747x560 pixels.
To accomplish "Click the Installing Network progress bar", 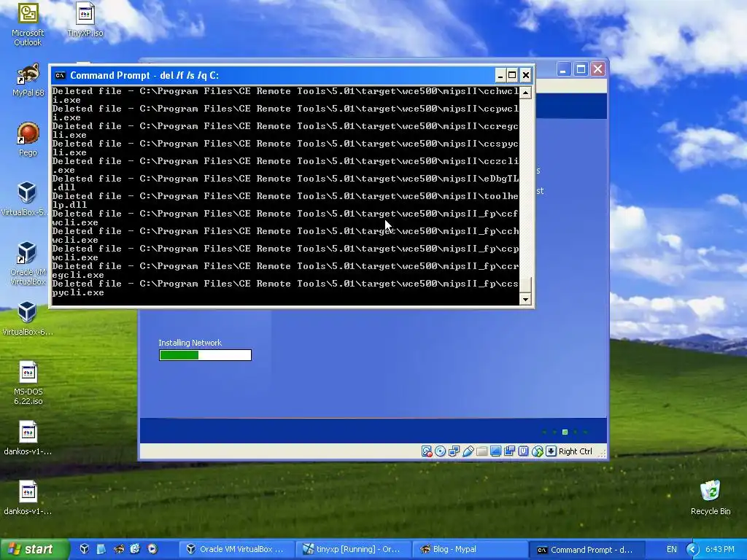I will coord(205,355).
